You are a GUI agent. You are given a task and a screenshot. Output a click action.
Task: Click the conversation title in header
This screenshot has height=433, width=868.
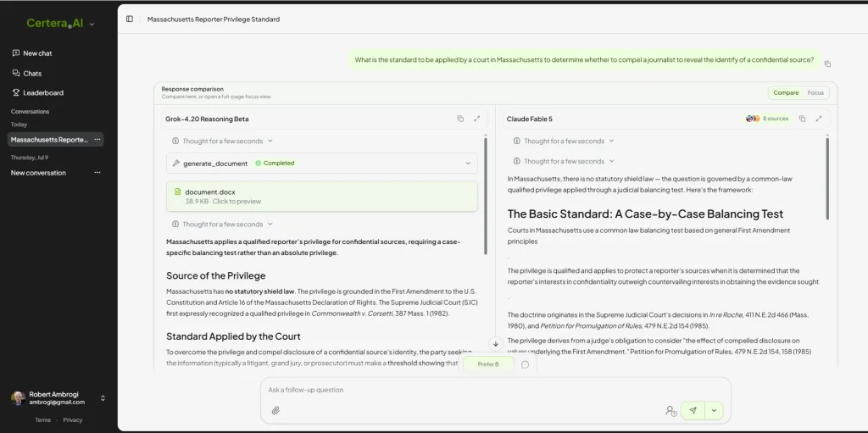(x=213, y=19)
